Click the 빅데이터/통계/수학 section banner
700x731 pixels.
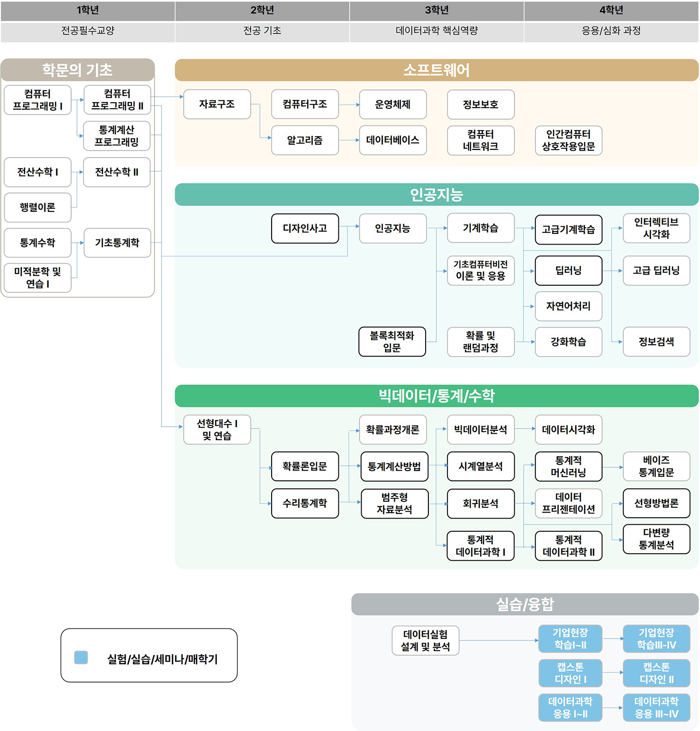[x=437, y=396]
